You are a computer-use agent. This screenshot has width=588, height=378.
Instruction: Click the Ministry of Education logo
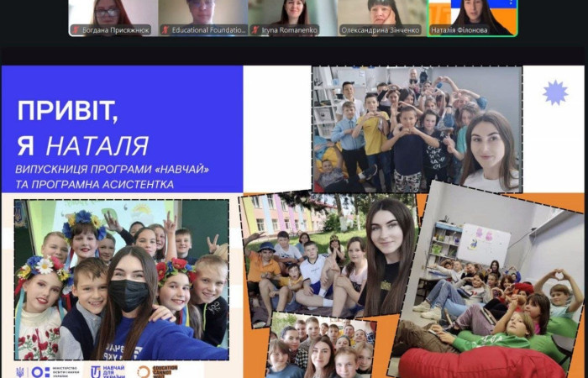click(x=55, y=370)
